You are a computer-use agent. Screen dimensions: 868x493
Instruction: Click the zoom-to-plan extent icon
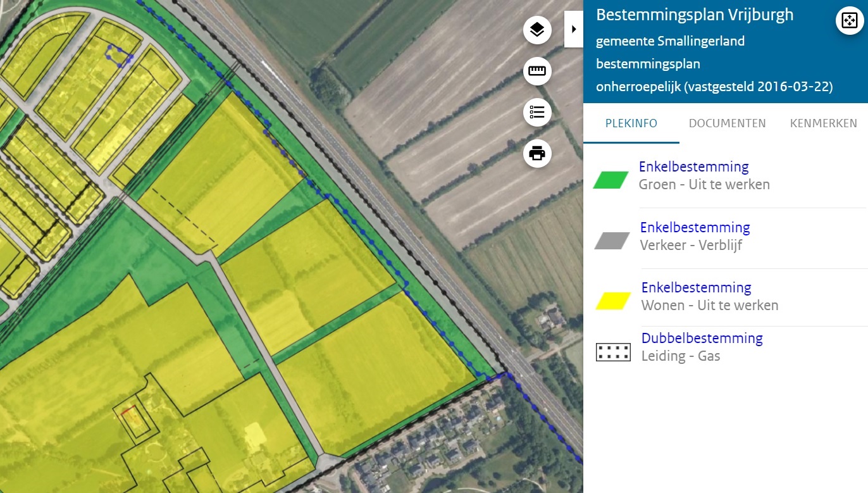coord(849,21)
